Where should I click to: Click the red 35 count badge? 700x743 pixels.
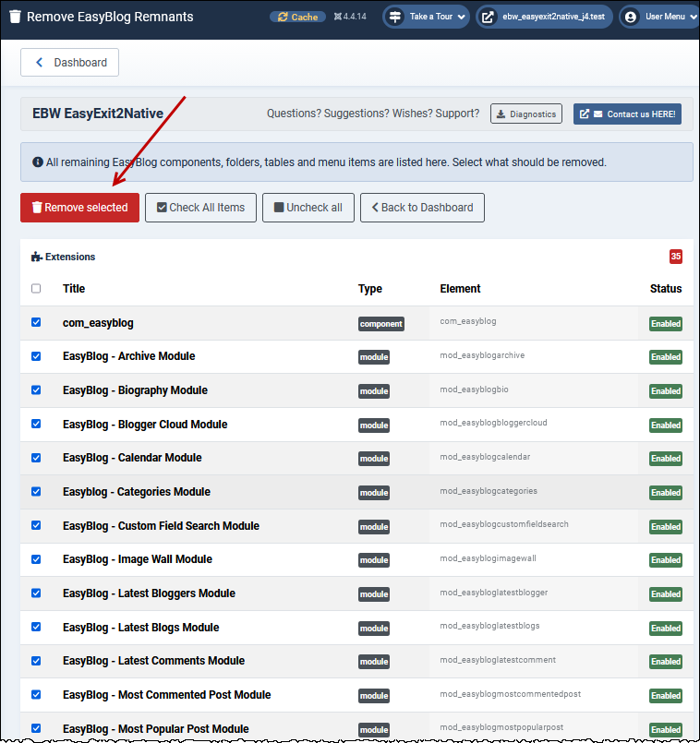pos(675,257)
